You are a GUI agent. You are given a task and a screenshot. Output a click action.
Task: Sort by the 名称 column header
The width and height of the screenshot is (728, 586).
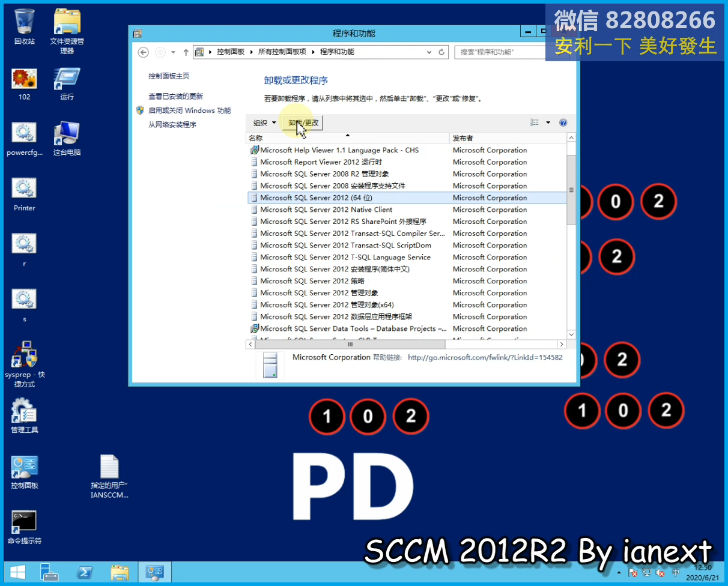coord(348,138)
